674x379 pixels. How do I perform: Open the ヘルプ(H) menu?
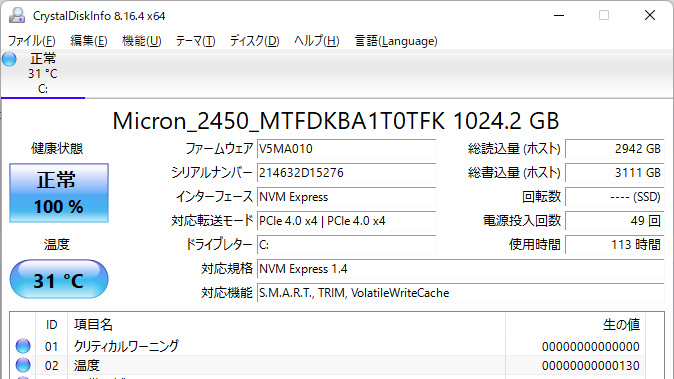pyautogui.click(x=317, y=41)
